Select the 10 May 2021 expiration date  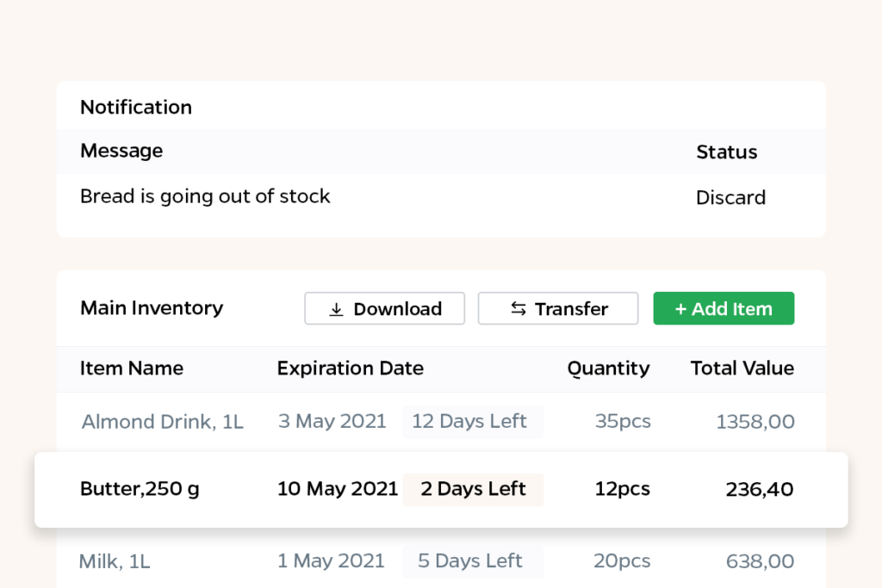tap(338, 489)
